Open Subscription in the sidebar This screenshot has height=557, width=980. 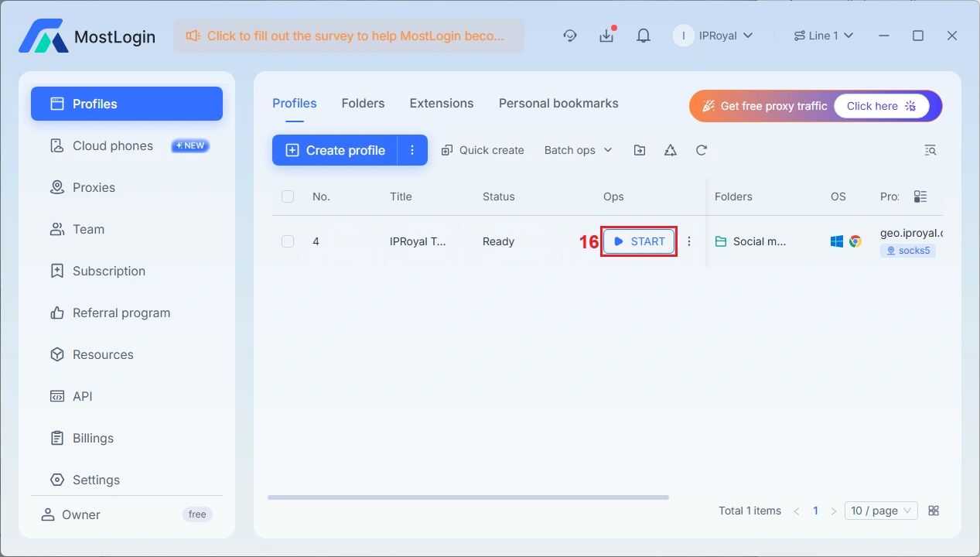pyautogui.click(x=127, y=271)
